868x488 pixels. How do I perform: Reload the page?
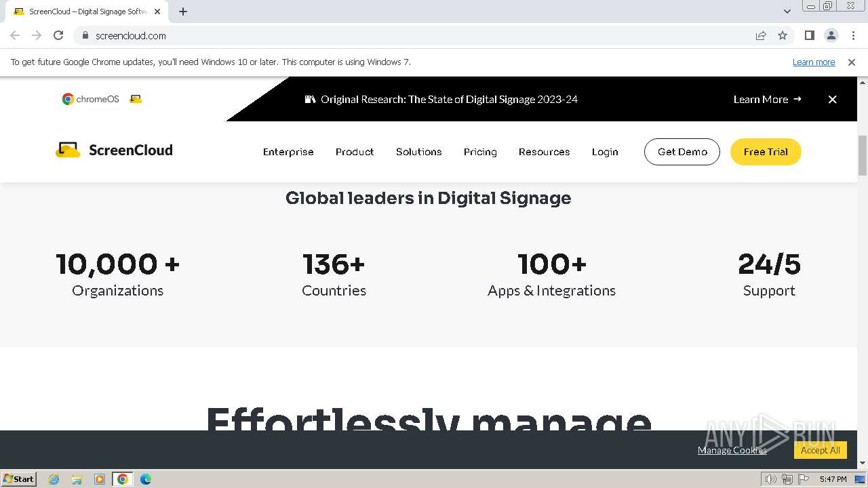(x=58, y=35)
